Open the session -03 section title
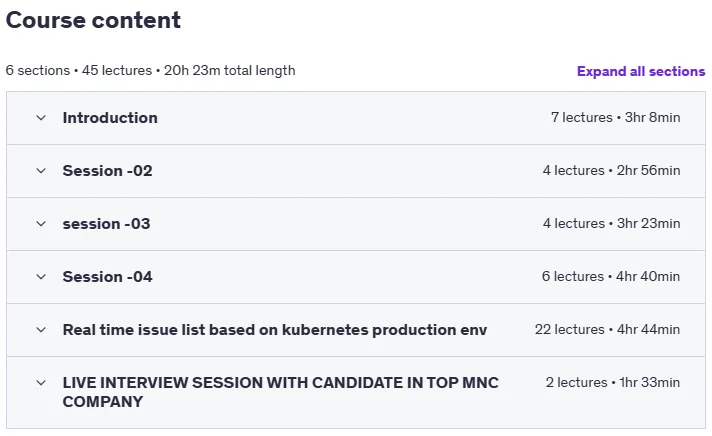This screenshot has width=712, height=436. (106, 224)
